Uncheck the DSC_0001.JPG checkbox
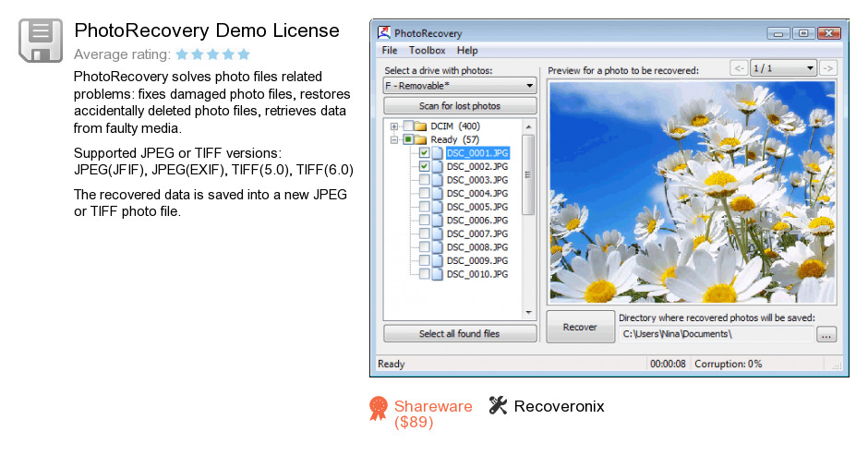Image resolution: width=868 pixels, height=455 pixels. point(424,153)
